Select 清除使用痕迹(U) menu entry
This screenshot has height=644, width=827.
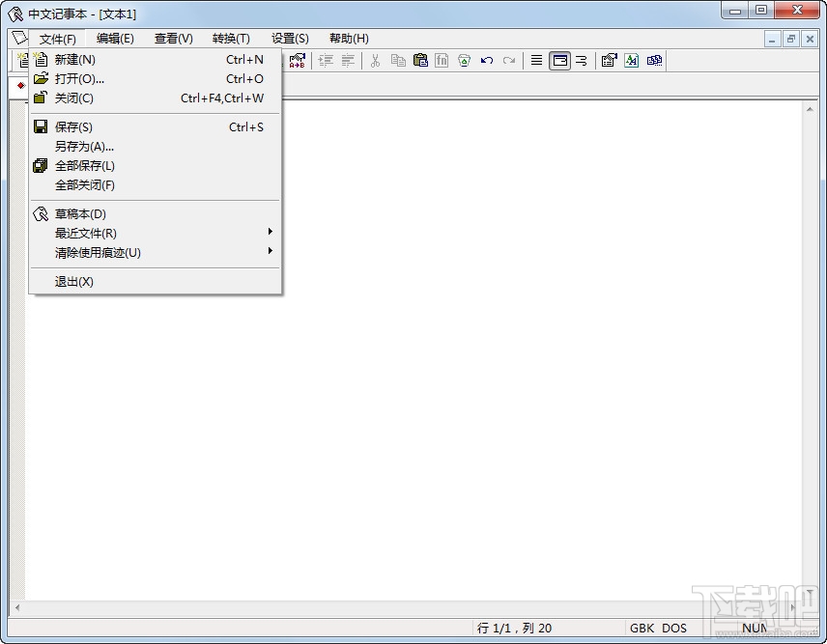pyautogui.click(x=155, y=252)
